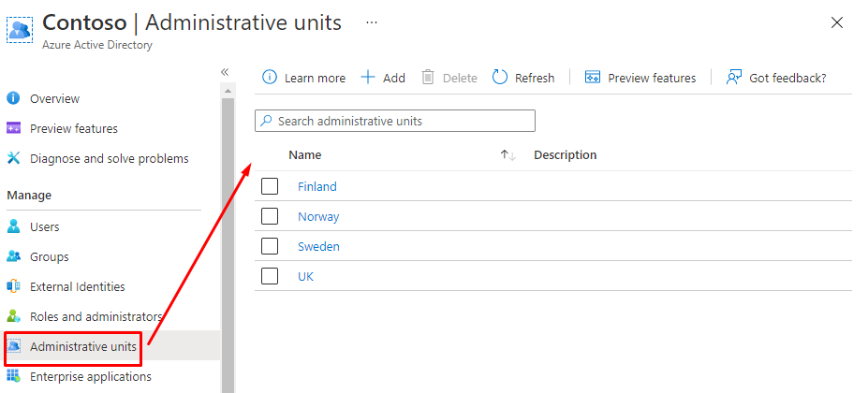
Task: Collapse the left navigation pane
Action: [x=225, y=72]
